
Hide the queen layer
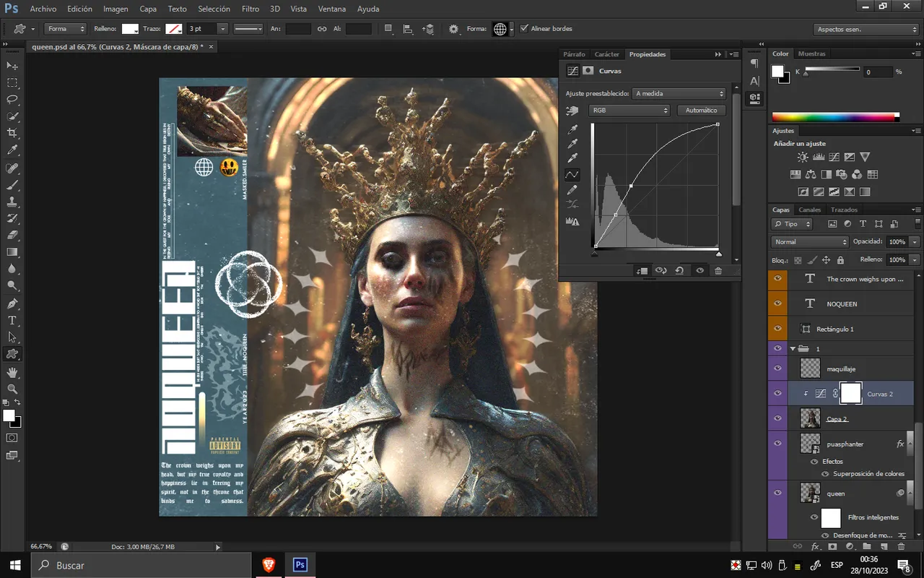click(x=777, y=493)
